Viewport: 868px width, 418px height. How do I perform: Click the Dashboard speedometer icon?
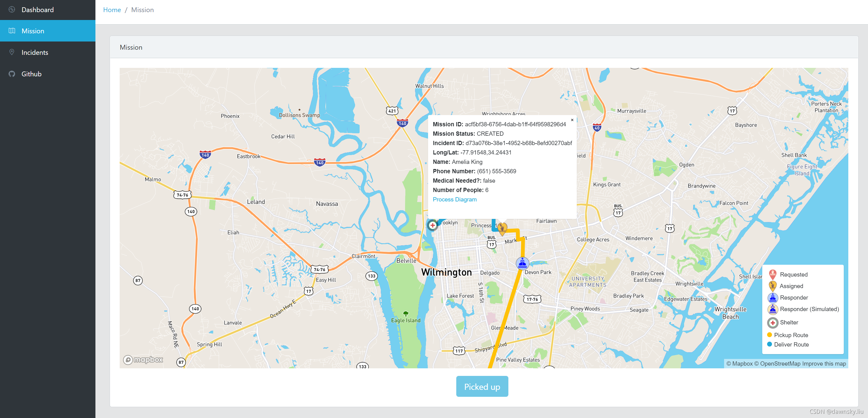click(12, 9)
